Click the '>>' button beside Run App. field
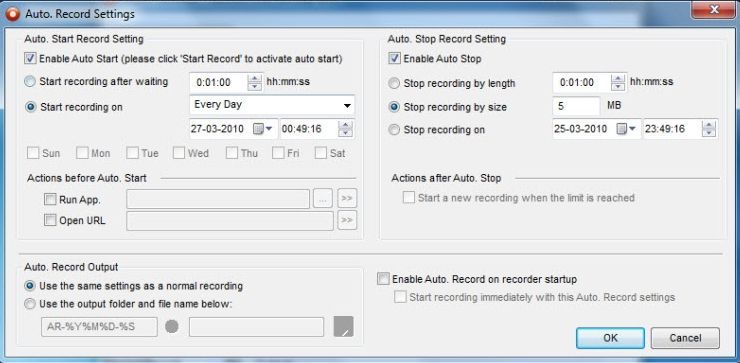The width and height of the screenshot is (740, 363). click(x=347, y=199)
